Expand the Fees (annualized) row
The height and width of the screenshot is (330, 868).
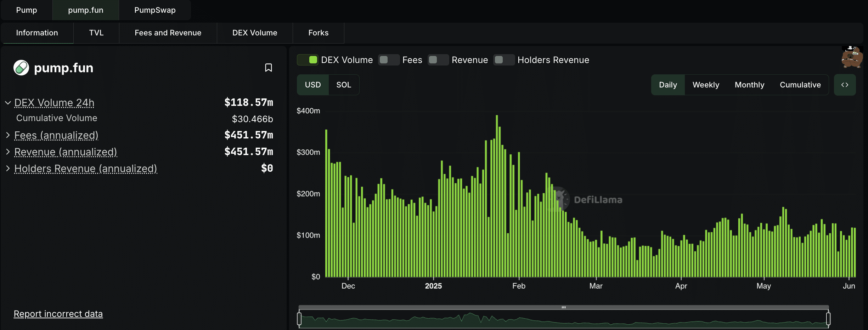[8, 135]
